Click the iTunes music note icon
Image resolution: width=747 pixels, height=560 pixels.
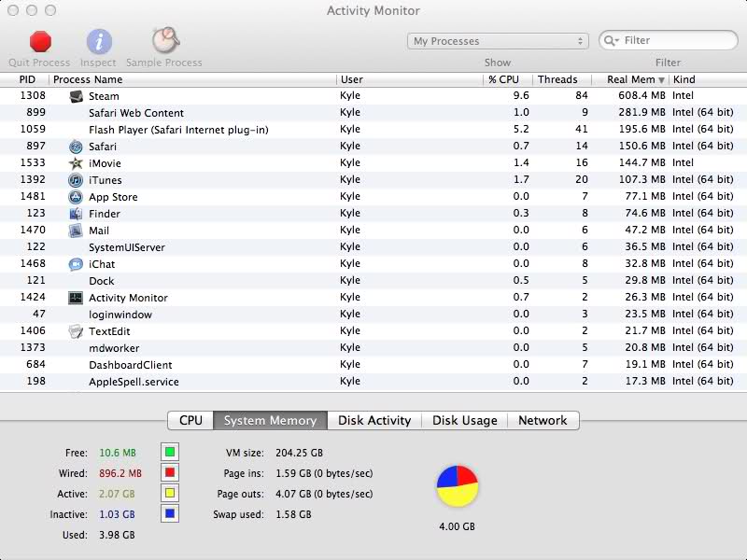click(x=76, y=180)
